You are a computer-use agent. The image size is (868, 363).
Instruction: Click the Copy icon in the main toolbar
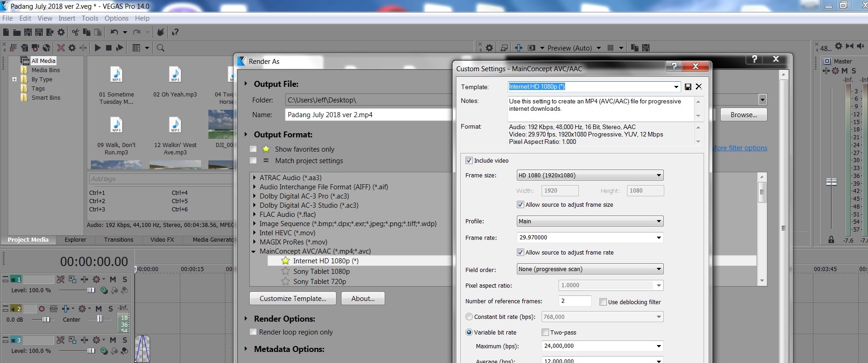(x=86, y=32)
